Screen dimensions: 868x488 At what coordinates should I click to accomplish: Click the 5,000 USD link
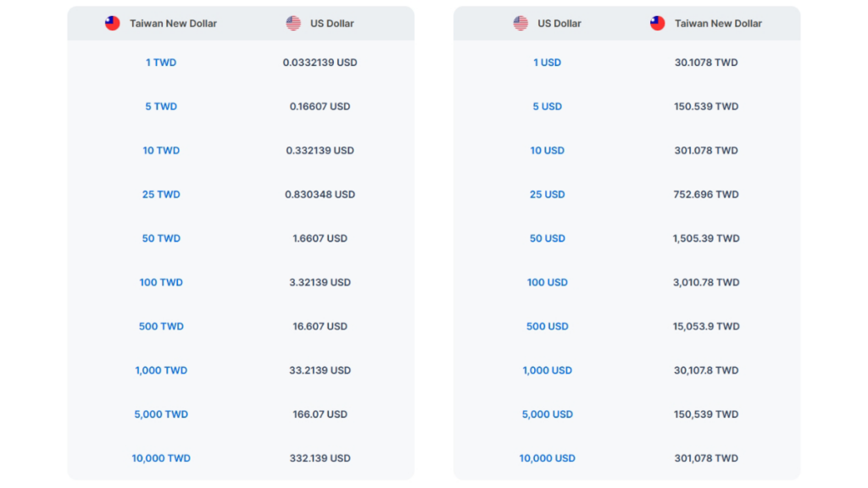point(548,415)
